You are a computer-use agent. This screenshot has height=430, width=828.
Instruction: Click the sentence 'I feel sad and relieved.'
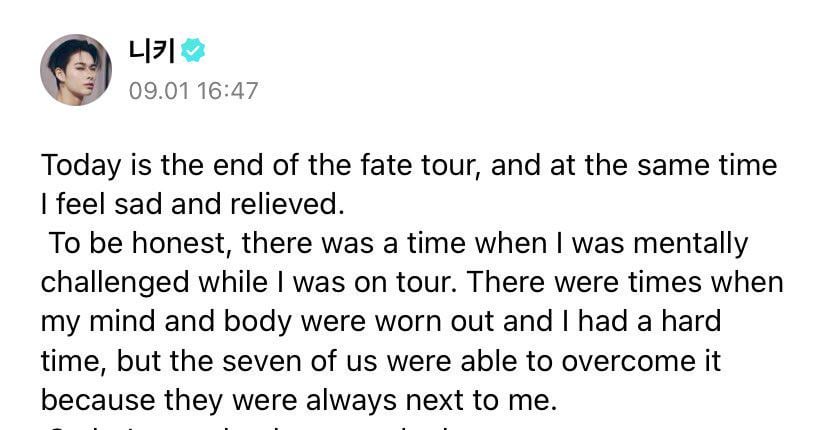(193, 204)
